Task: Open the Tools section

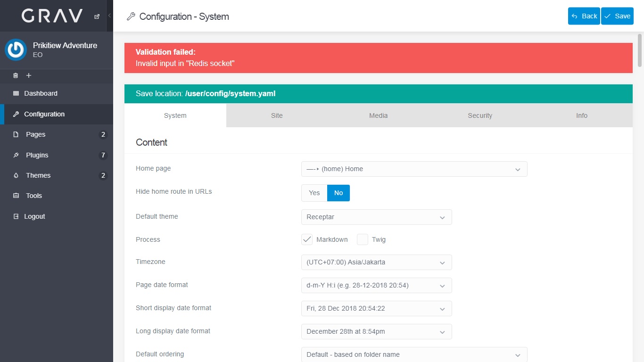Action: 57,196
